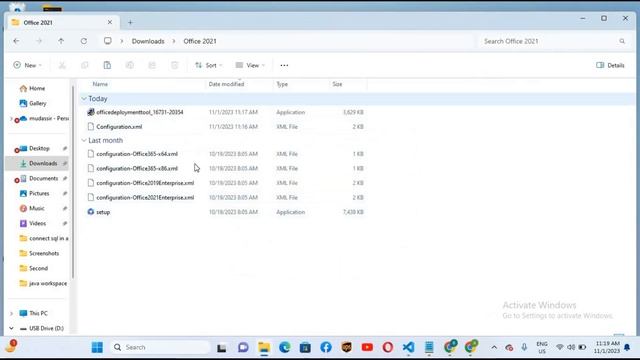Open Music in the navigation pane
This screenshot has height=360, width=640.
[32, 209]
